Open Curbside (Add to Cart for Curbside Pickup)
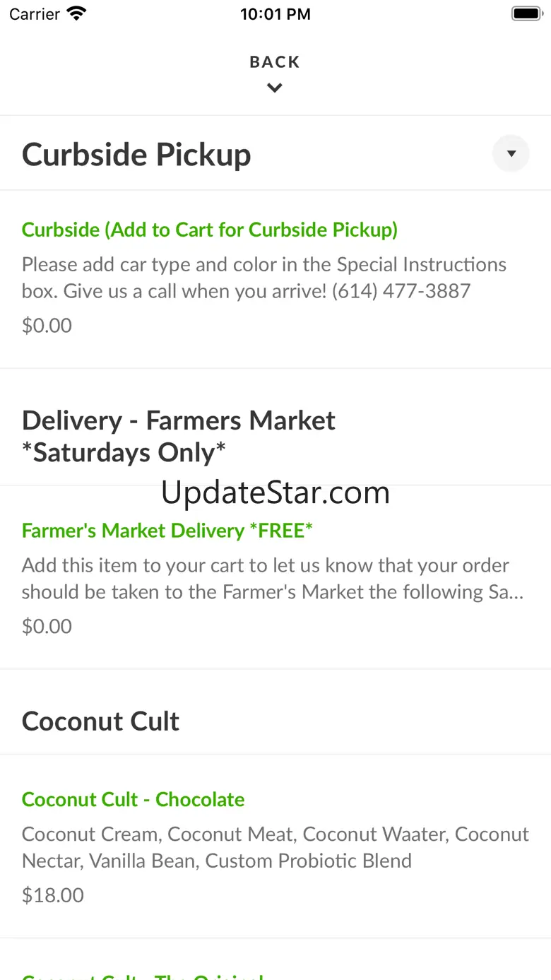 click(x=210, y=230)
